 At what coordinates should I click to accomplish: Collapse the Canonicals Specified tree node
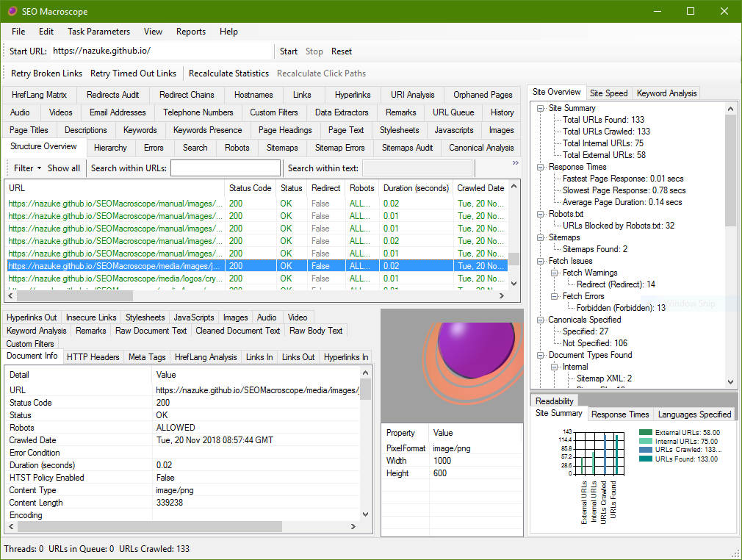540,320
